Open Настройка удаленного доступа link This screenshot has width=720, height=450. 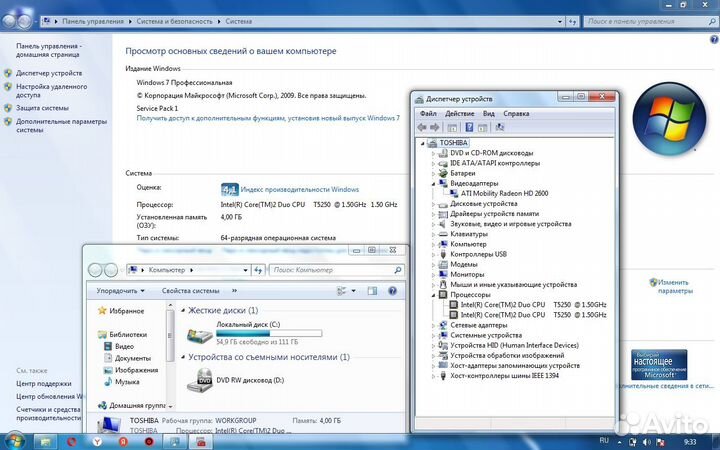coord(51,90)
